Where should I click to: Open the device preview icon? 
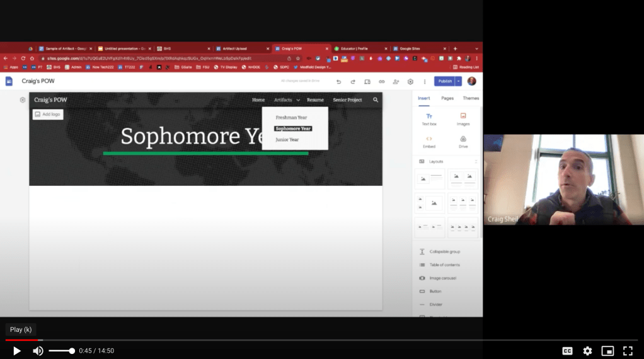click(367, 82)
